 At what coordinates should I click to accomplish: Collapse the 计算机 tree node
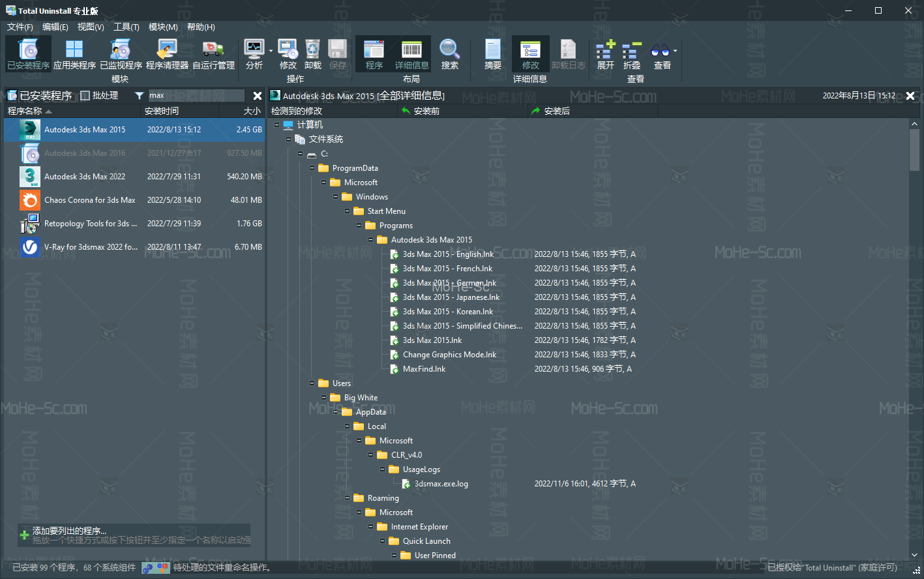pos(277,125)
